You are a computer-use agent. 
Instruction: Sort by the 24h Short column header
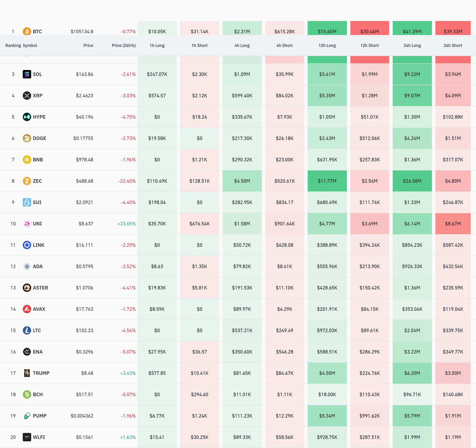[x=453, y=45]
